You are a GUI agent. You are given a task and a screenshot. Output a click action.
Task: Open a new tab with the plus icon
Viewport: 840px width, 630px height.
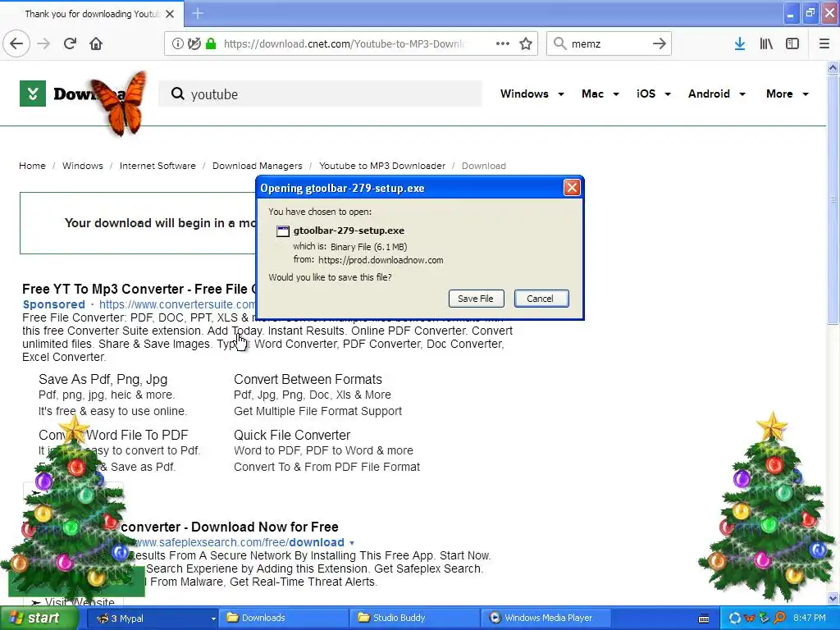click(198, 13)
